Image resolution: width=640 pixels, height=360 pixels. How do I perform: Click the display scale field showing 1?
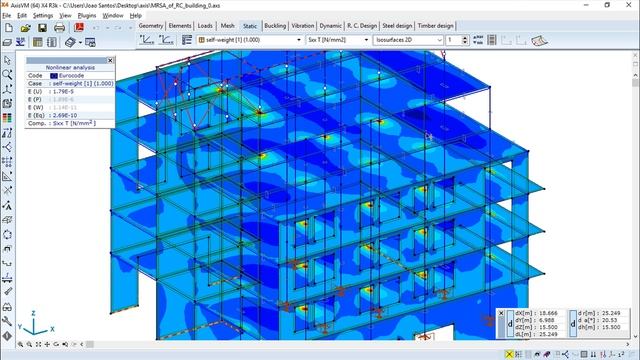tap(453, 40)
